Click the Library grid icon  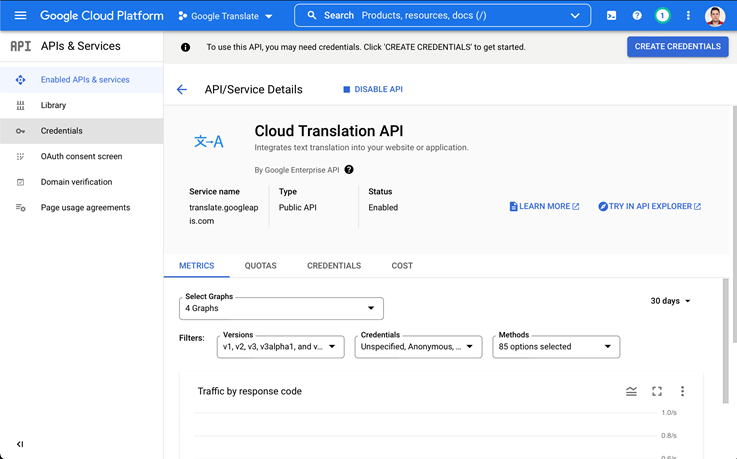20,105
